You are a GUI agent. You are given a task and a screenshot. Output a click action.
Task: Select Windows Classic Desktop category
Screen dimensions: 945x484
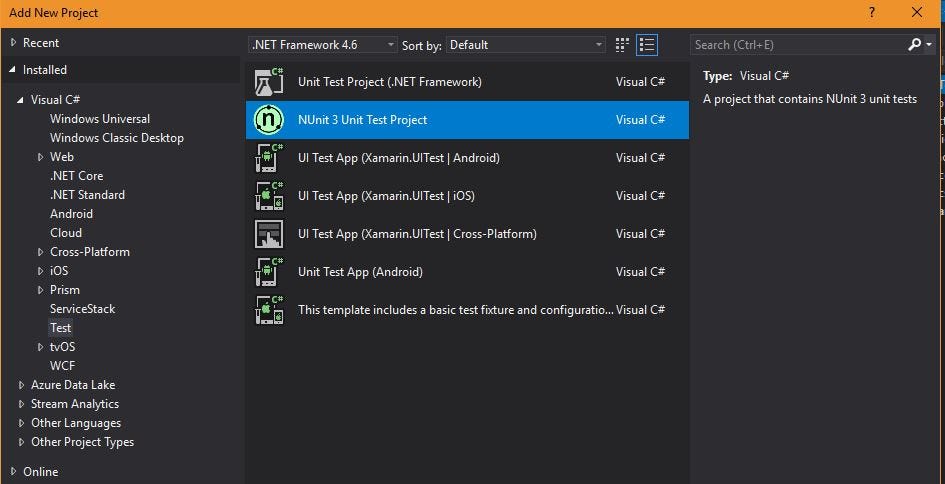[116, 138]
